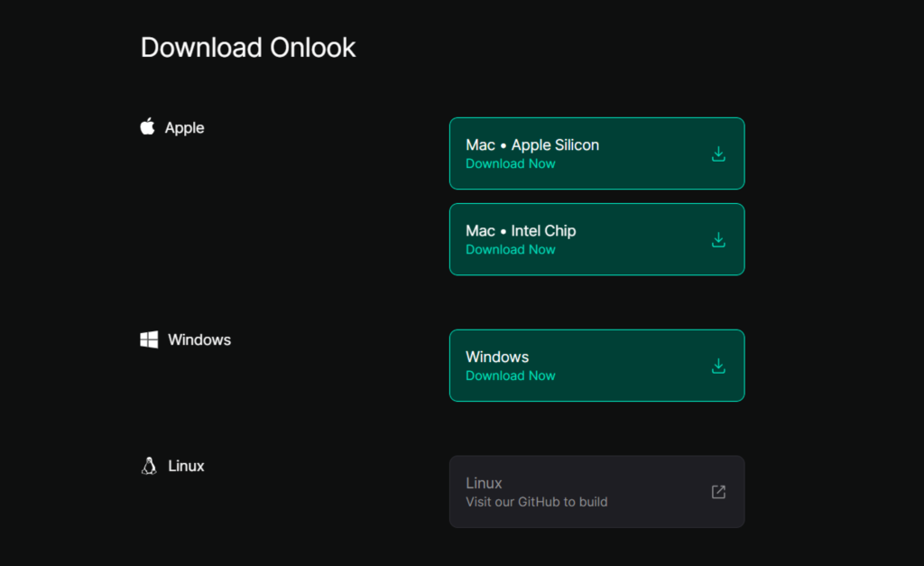Click the download icon on Mac Intel Chip card
The height and width of the screenshot is (566, 924).
[718, 240]
